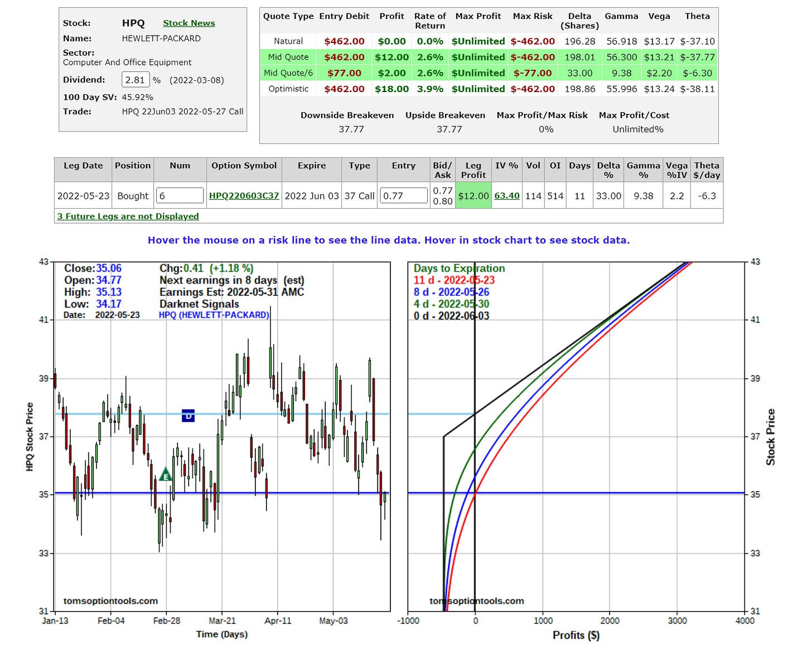Open the Stock News link
This screenshot has height=664, width=812.
tap(188, 23)
